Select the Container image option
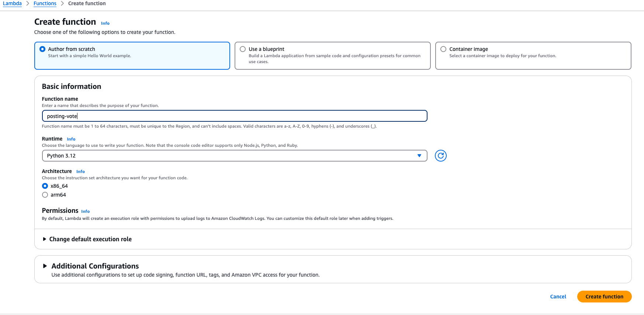Screen dimensions: 644x315 click(x=443, y=49)
